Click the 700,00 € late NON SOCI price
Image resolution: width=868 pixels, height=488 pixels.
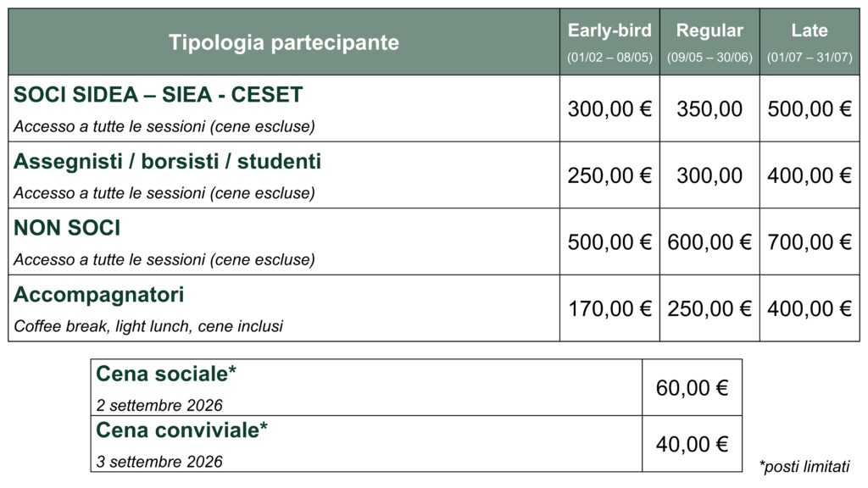810,242
